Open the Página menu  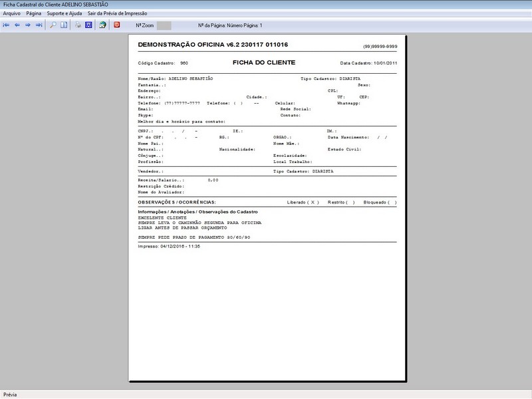point(34,13)
